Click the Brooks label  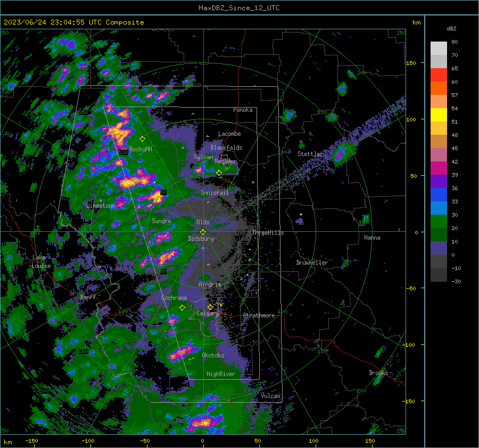tap(378, 373)
